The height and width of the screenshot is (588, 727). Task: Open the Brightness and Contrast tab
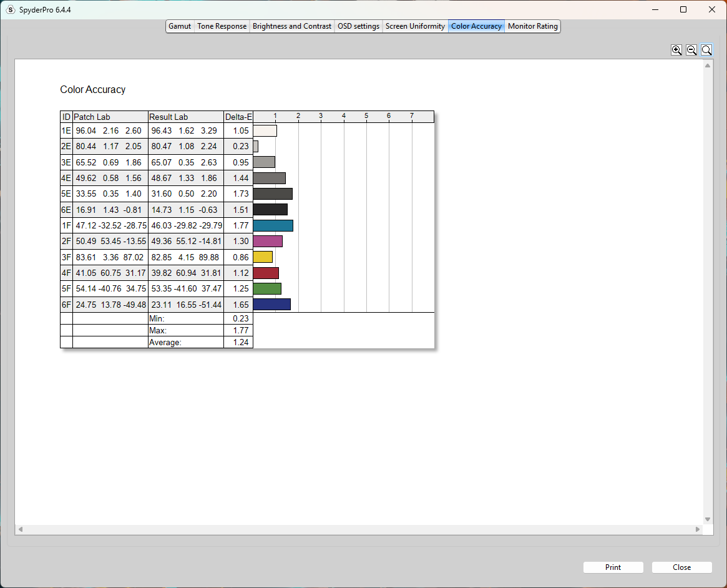point(292,26)
